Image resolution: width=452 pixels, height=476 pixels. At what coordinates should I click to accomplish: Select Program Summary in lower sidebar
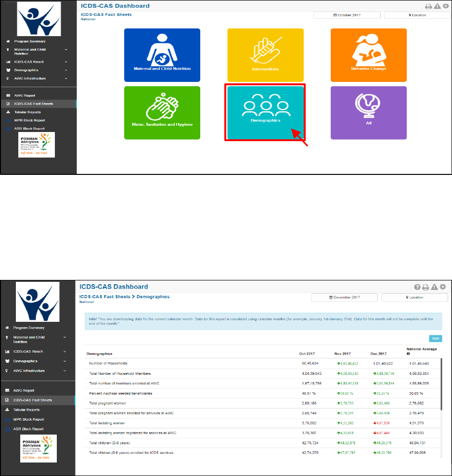click(x=29, y=328)
